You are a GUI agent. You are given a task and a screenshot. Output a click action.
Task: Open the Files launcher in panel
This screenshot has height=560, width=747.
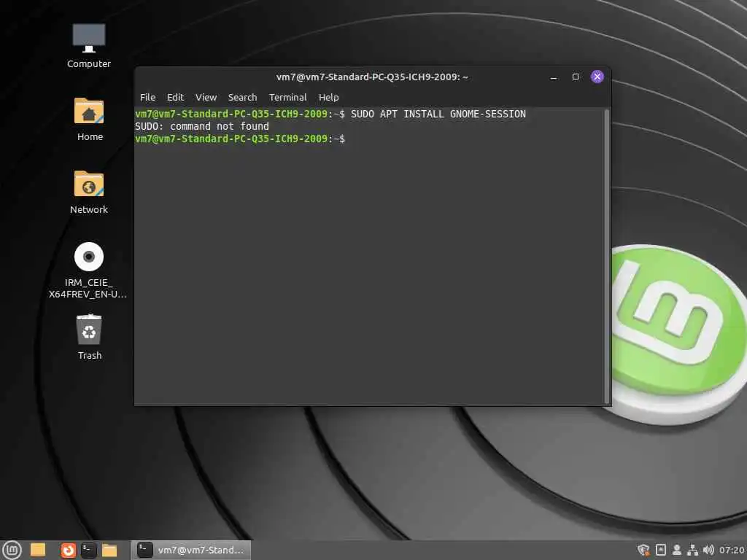109,550
